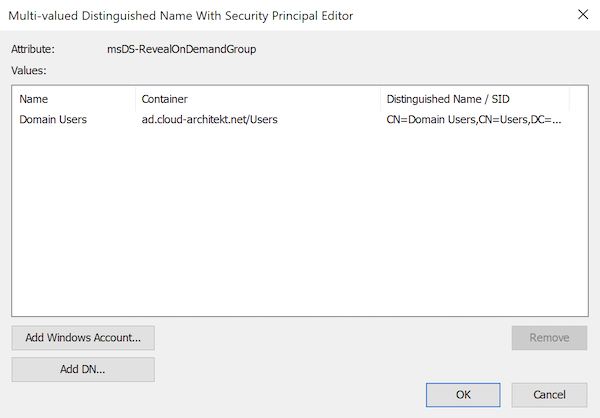The height and width of the screenshot is (418, 600).
Task: Click the ad.cloud-architekt.net/Users container cell
Action: (x=209, y=119)
